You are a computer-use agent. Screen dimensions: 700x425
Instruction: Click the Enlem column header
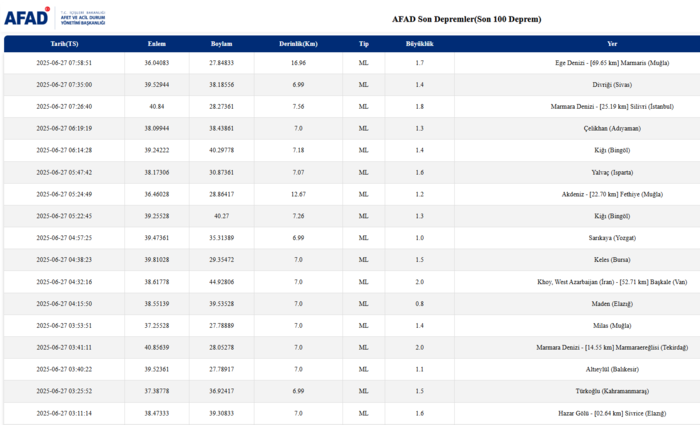pos(157,44)
